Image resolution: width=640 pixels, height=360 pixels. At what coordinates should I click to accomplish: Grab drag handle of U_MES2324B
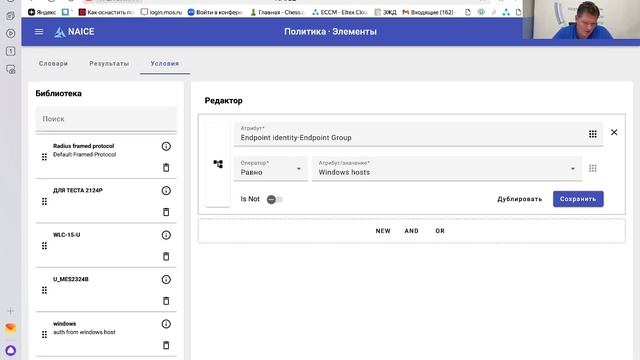point(44,290)
